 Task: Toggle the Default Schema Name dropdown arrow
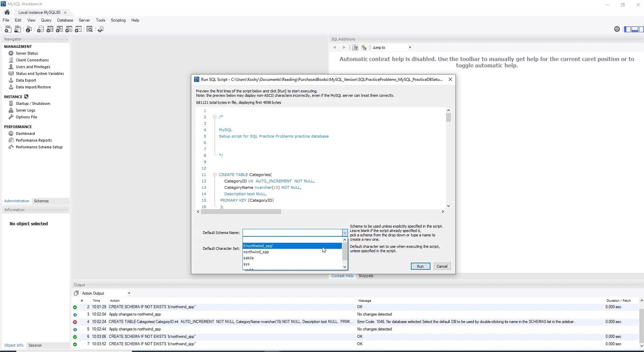[345, 233]
